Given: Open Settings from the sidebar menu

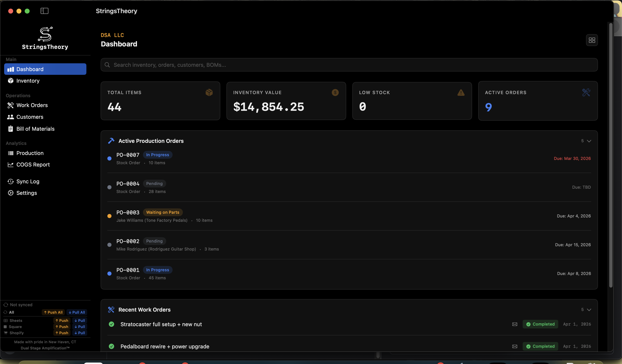Looking at the screenshot, I should pos(26,193).
